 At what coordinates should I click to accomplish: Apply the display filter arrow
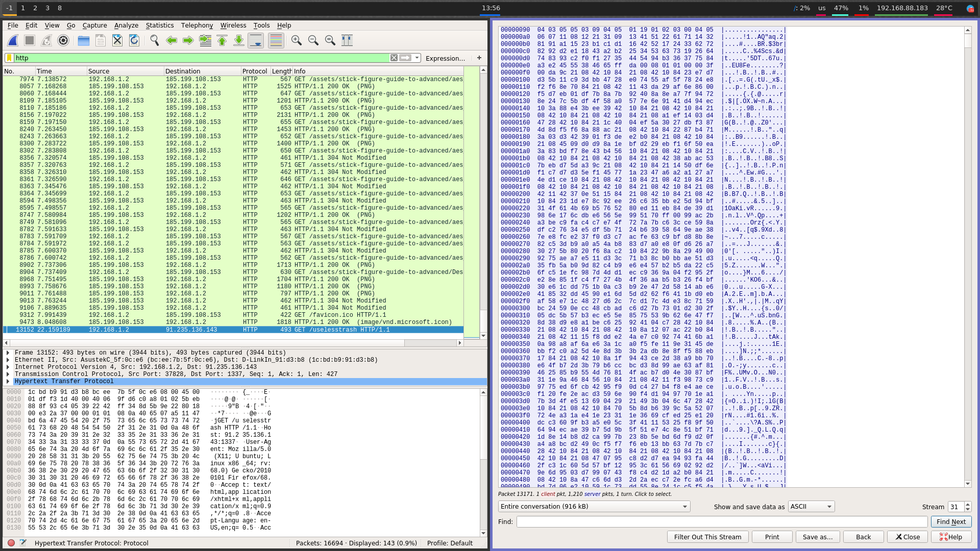pyautogui.click(x=406, y=58)
